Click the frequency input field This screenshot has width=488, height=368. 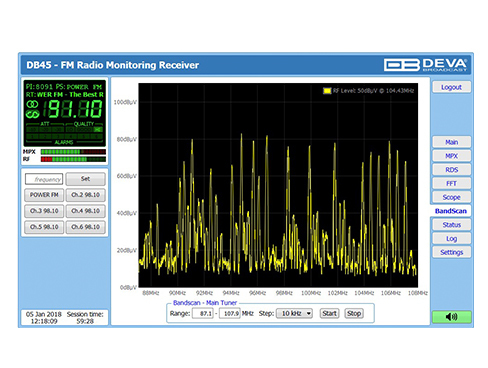tap(44, 179)
